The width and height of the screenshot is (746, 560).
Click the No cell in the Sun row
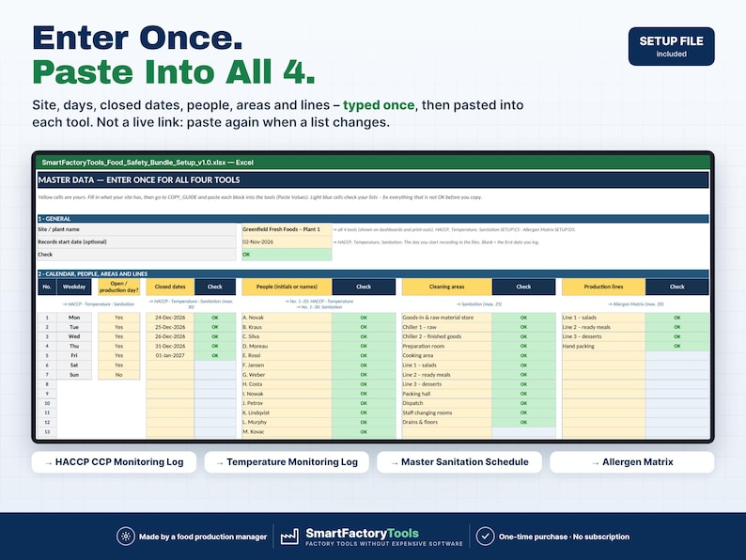[119, 375]
